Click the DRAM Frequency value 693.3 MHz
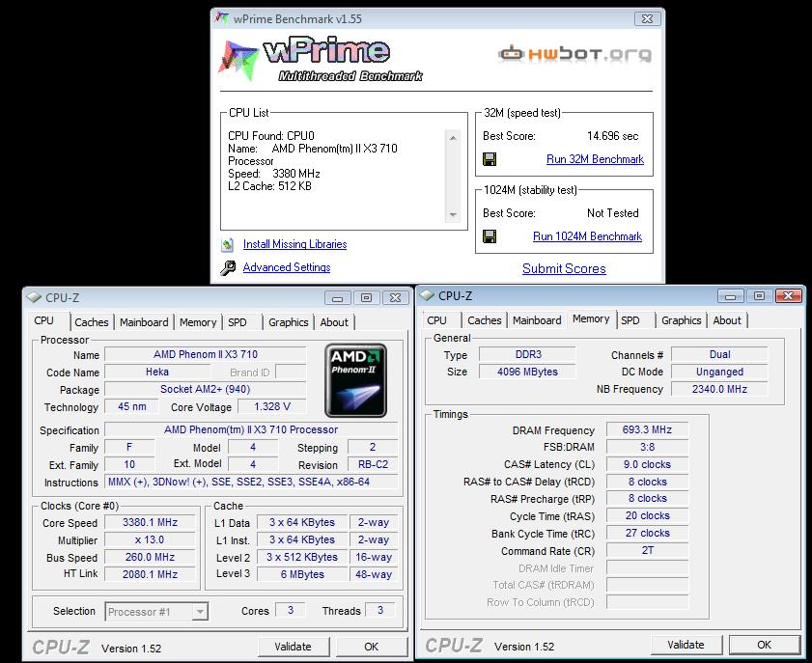The height and width of the screenshot is (663, 812). coord(647,429)
